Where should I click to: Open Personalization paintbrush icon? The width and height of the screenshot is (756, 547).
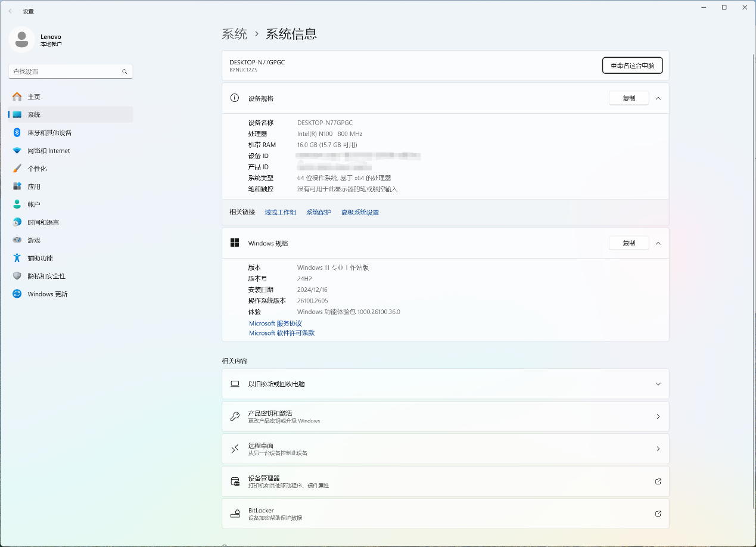tap(17, 169)
